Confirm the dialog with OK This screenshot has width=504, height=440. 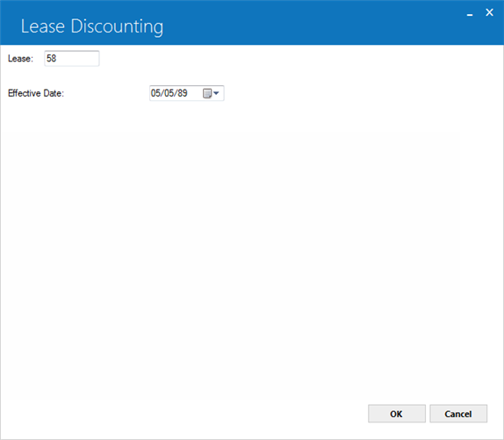pos(397,414)
